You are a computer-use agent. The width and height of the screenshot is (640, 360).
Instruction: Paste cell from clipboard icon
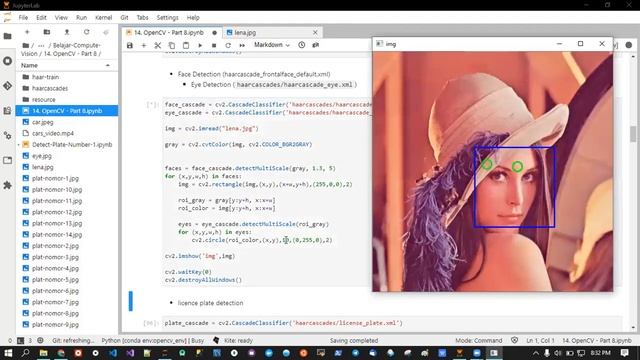(186, 45)
